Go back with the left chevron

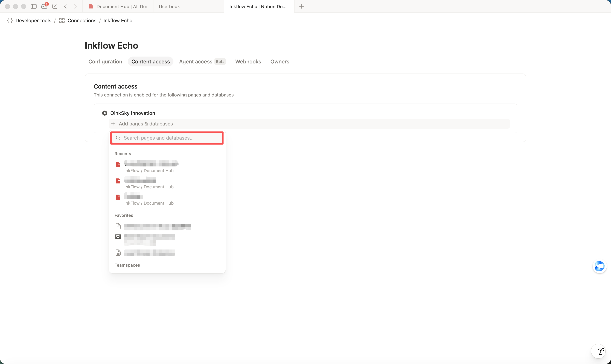65,6
